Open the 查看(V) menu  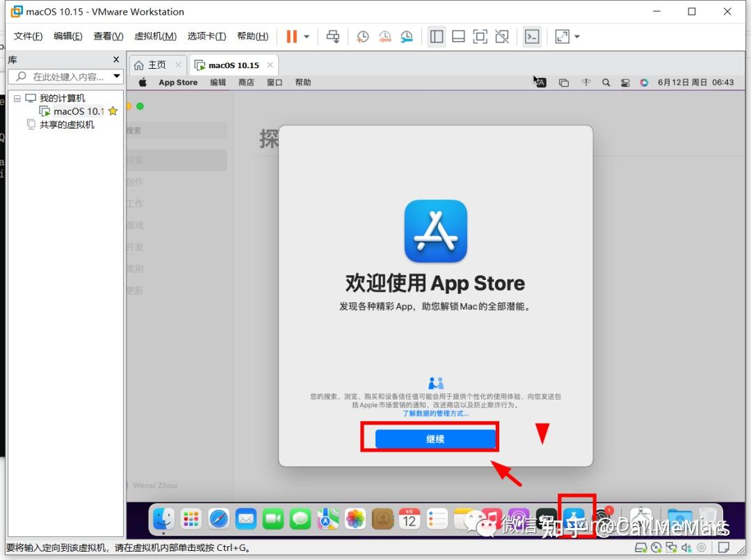pos(108,36)
